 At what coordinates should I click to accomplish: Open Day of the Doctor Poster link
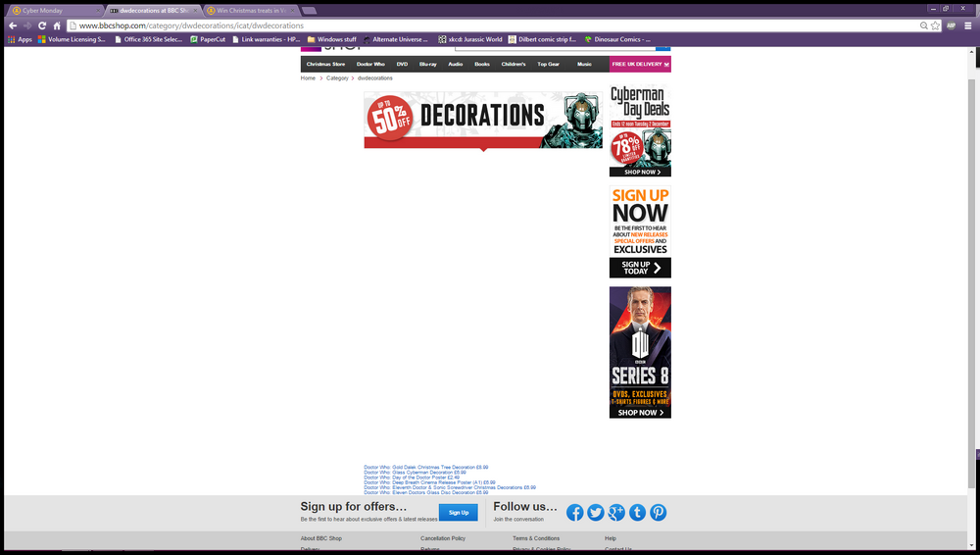click(412, 478)
